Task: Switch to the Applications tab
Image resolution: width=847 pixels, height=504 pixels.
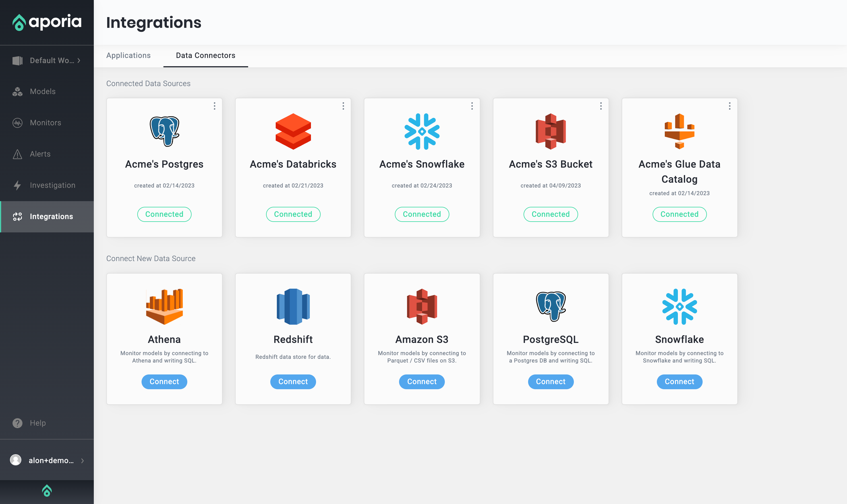Action: [128, 55]
